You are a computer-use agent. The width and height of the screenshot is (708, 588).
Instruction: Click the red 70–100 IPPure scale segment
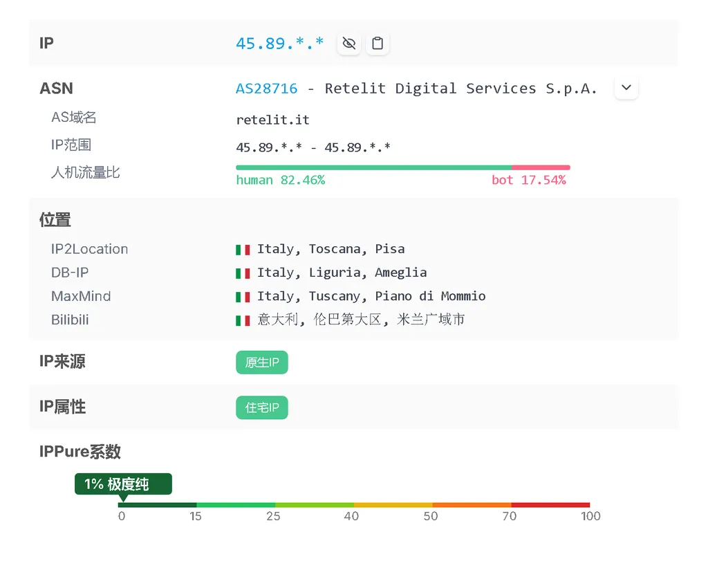(550, 505)
